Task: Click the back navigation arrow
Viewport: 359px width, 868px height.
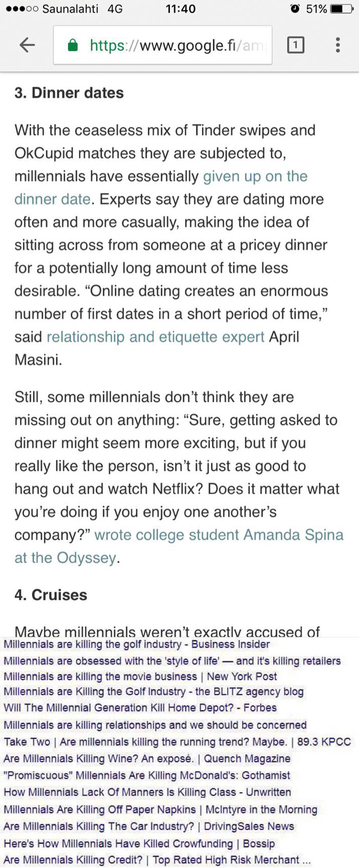Action: (x=26, y=45)
